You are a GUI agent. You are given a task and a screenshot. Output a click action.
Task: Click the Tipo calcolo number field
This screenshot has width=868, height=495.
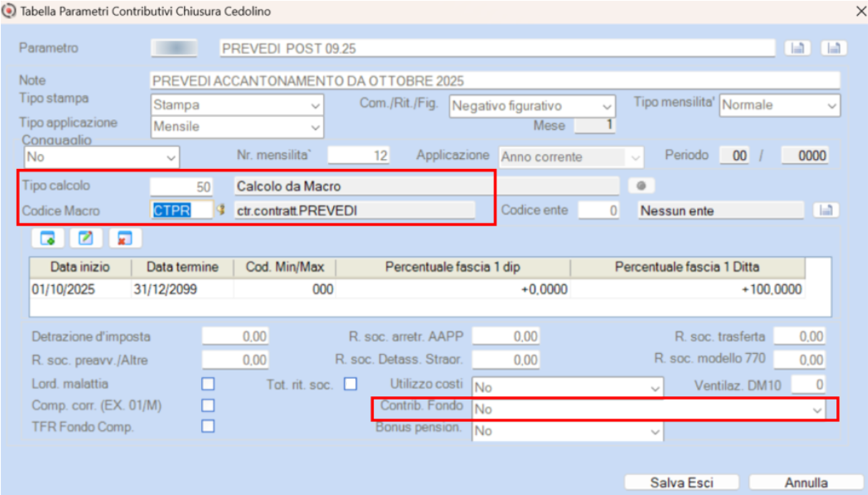[182, 186]
